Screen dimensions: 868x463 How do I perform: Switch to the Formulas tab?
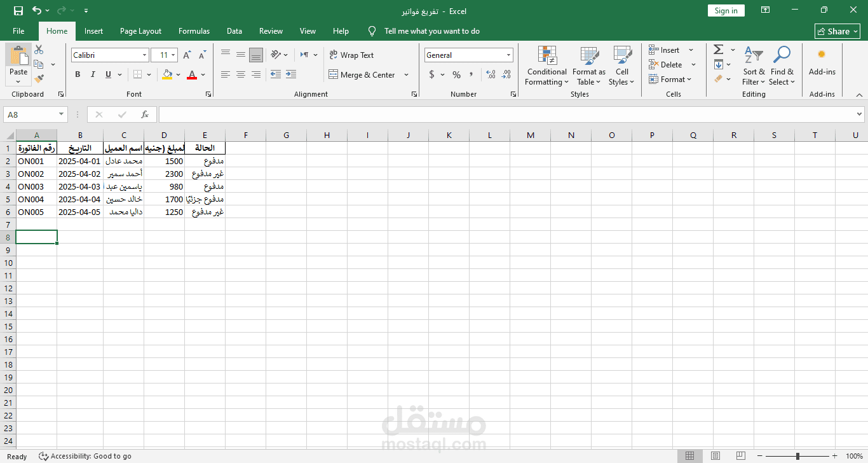(194, 31)
